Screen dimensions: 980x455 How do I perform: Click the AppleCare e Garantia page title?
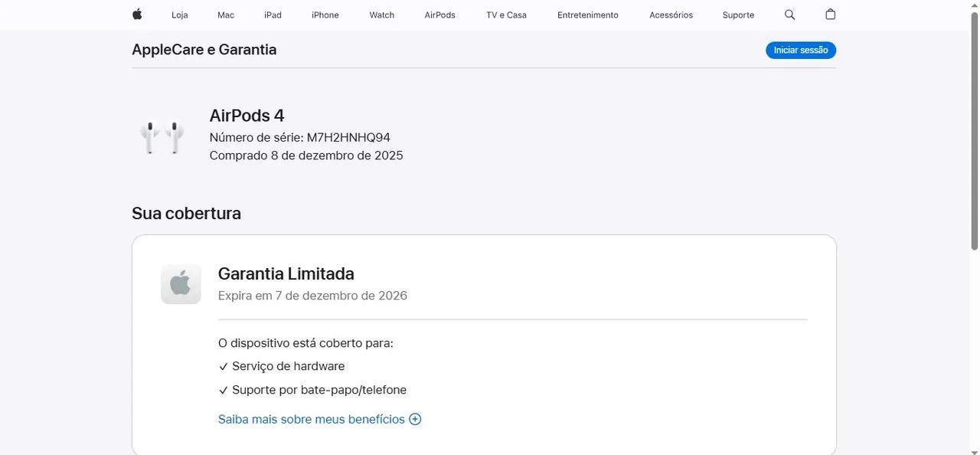[x=204, y=49]
